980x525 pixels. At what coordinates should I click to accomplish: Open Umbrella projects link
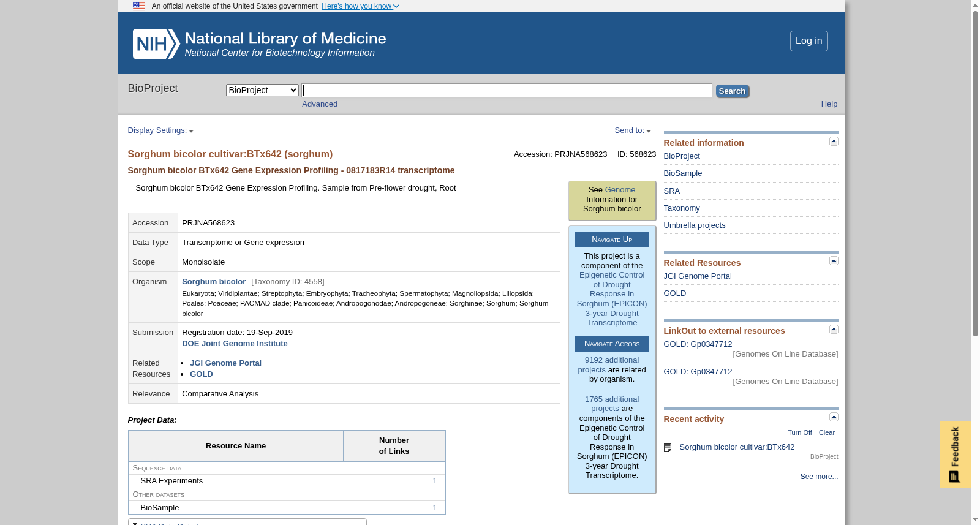coord(695,225)
